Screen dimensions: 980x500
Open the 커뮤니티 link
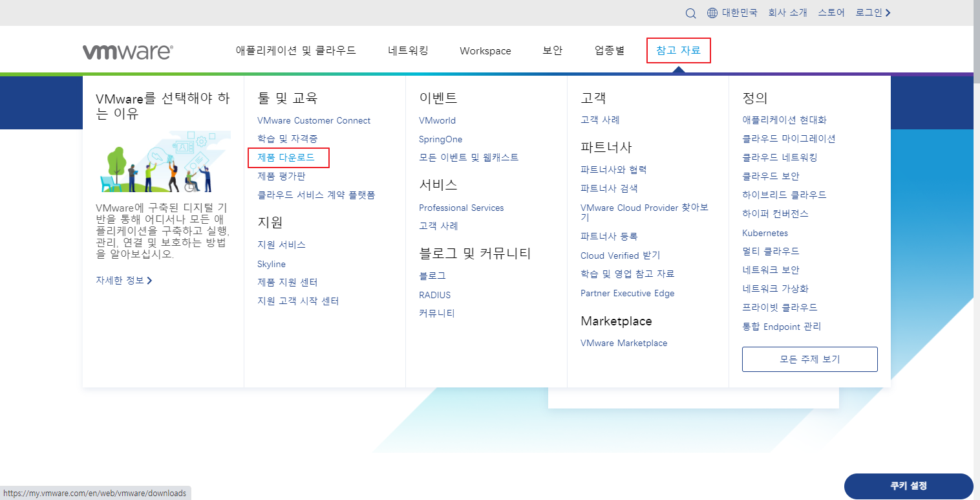[437, 314]
